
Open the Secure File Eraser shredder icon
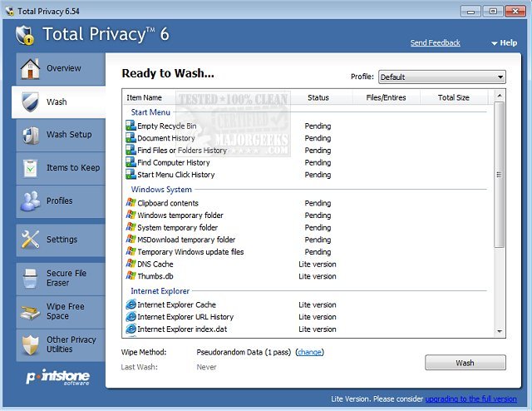[31, 278]
